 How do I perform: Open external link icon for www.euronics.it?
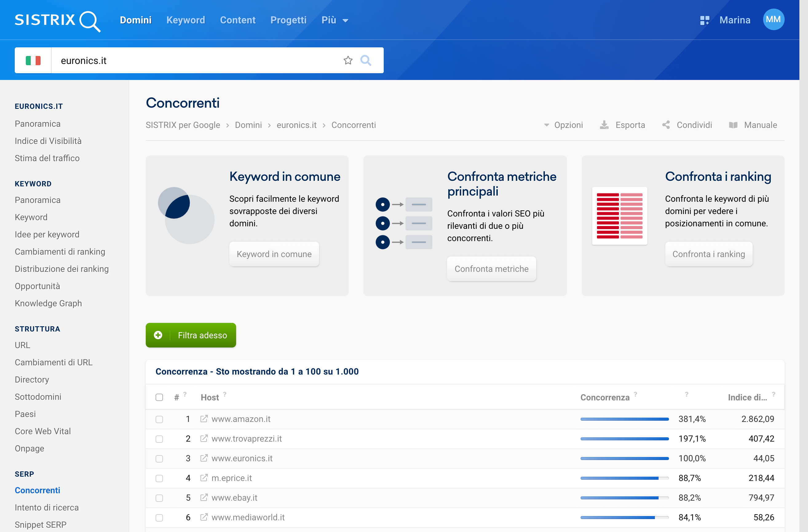click(x=204, y=458)
